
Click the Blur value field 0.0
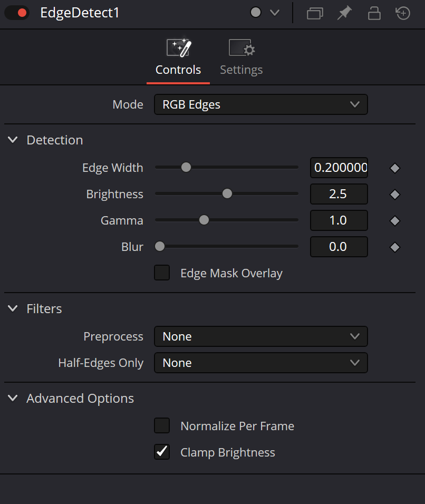coord(339,247)
